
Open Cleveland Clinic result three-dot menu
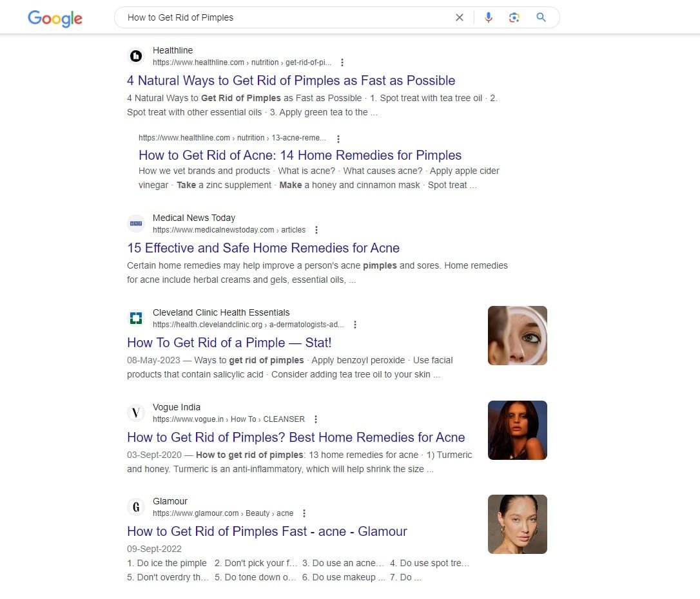pos(355,324)
